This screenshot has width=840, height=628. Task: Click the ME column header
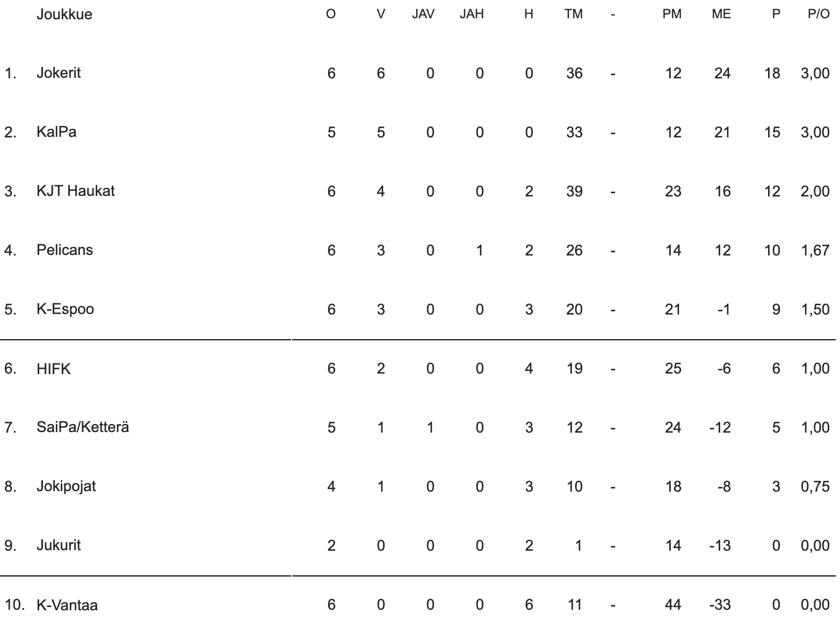pyautogui.click(x=721, y=14)
